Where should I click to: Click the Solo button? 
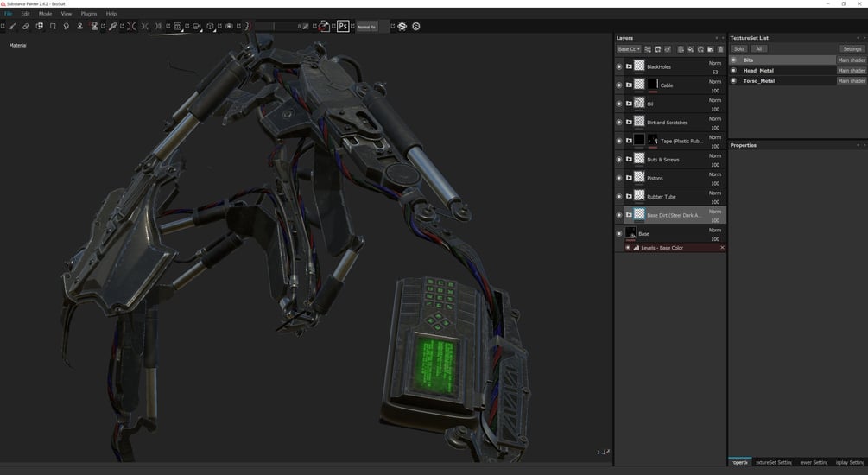tap(738, 49)
